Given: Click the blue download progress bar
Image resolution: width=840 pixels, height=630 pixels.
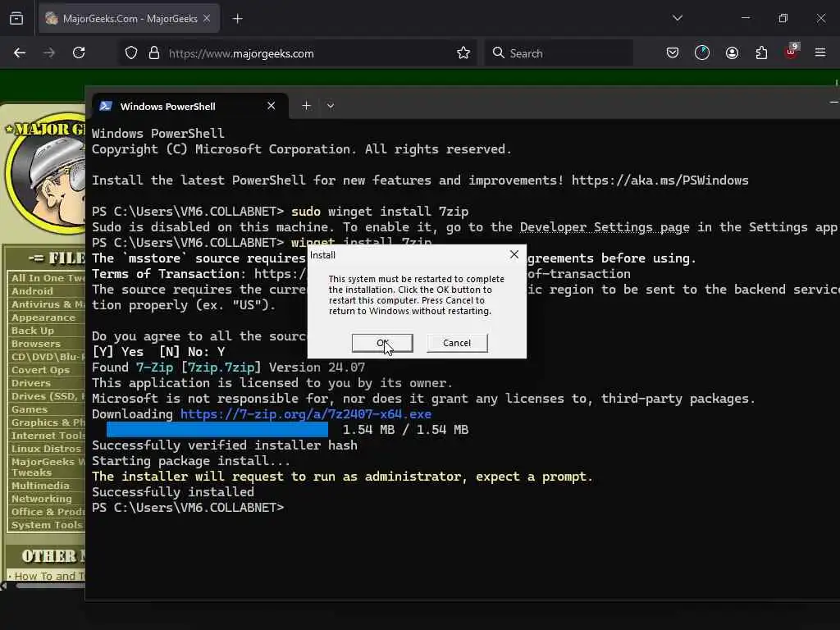Looking at the screenshot, I should [x=217, y=430].
